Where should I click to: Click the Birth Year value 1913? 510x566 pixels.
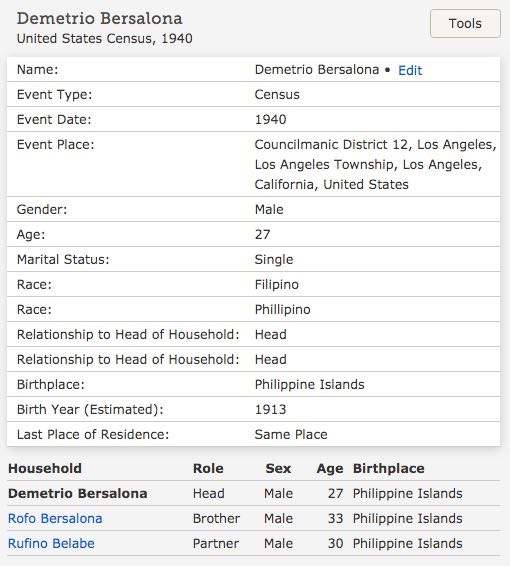point(270,409)
